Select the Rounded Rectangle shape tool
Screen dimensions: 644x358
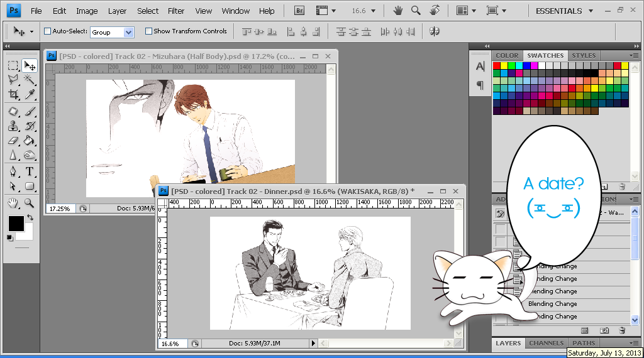click(x=30, y=186)
